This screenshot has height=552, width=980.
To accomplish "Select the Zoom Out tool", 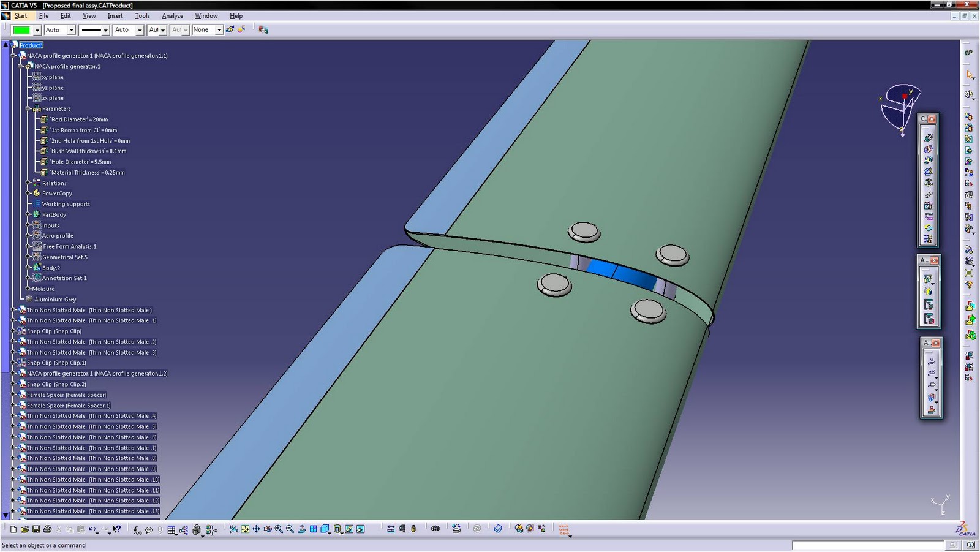I will click(290, 529).
